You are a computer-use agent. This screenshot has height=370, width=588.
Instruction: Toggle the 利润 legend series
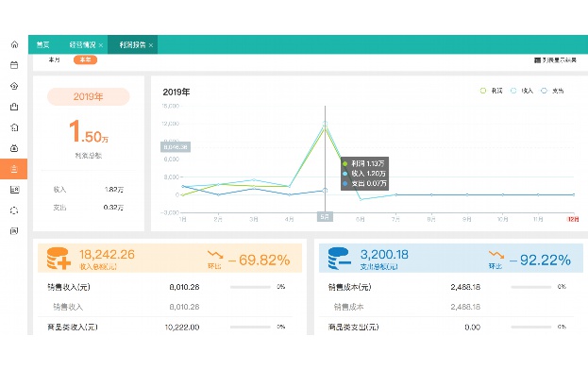pyautogui.click(x=491, y=91)
